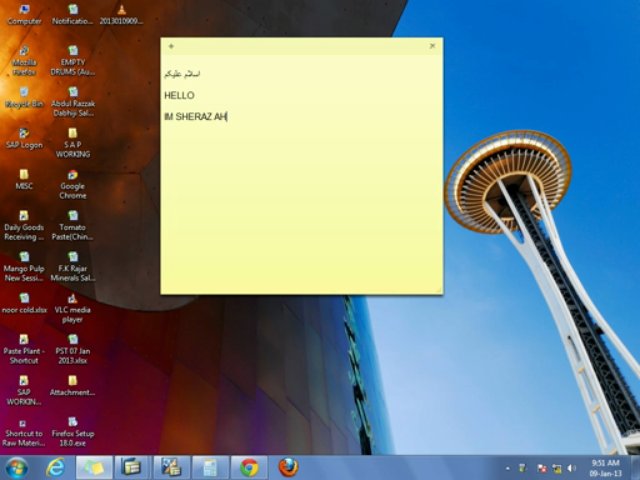Open Firefox from the taskbar
Viewport: 640px width, 480px height.
288,468
